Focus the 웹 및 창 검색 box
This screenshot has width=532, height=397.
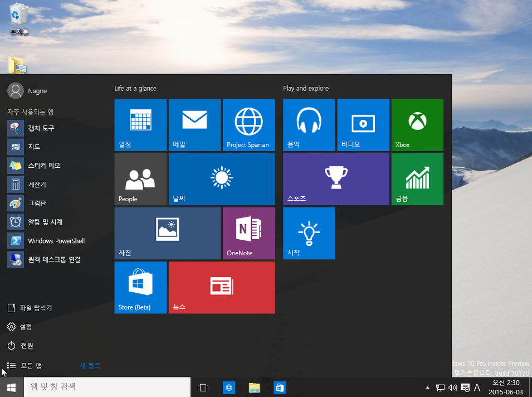point(107,387)
